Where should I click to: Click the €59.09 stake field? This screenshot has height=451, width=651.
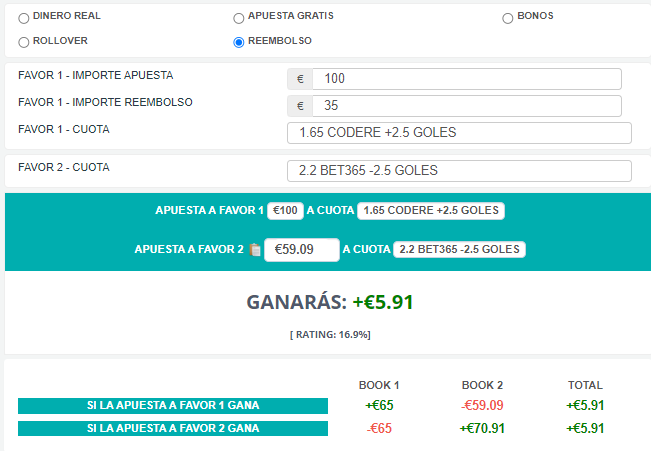(x=302, y=250)
